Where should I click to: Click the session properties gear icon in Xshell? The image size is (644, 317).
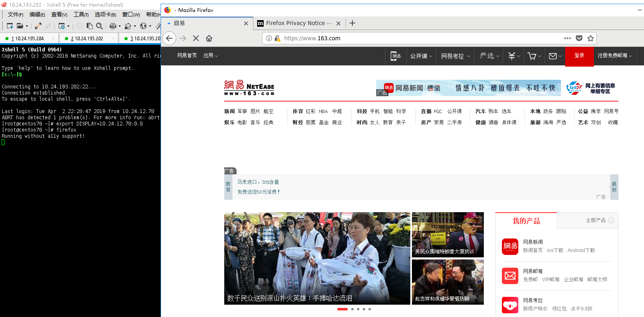click(x=61, y=26)
